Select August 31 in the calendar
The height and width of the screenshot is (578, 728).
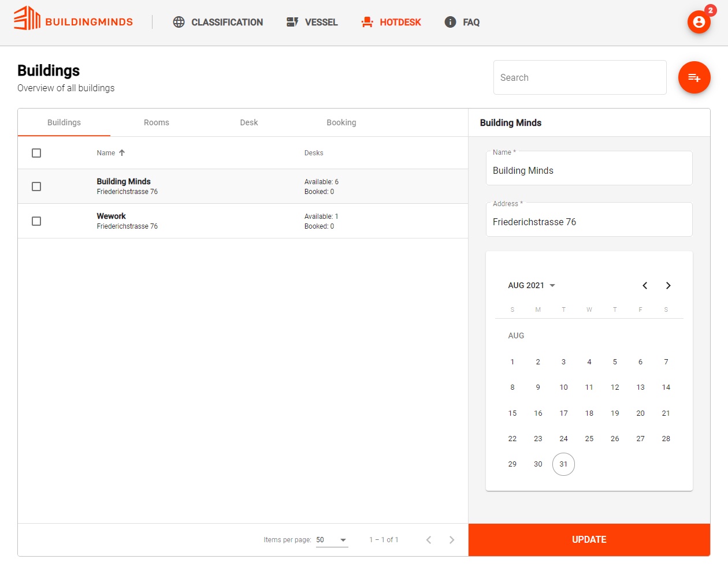pos(563,464)
